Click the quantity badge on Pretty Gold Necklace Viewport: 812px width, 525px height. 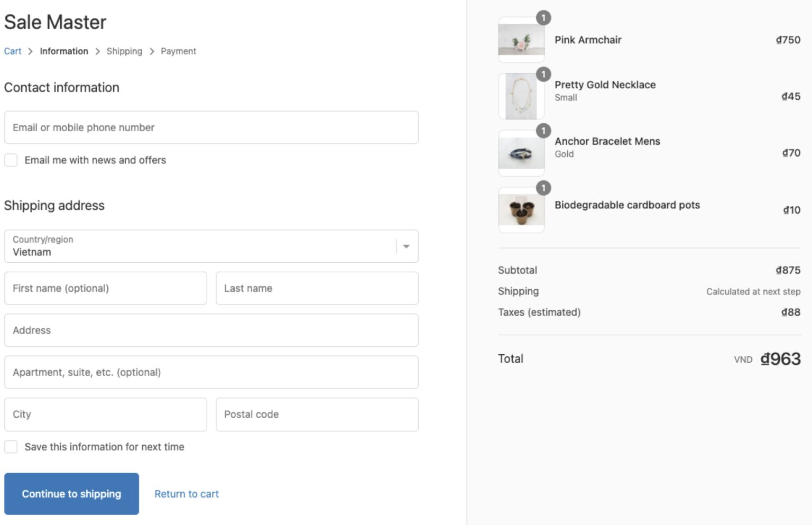pos(543,74)
